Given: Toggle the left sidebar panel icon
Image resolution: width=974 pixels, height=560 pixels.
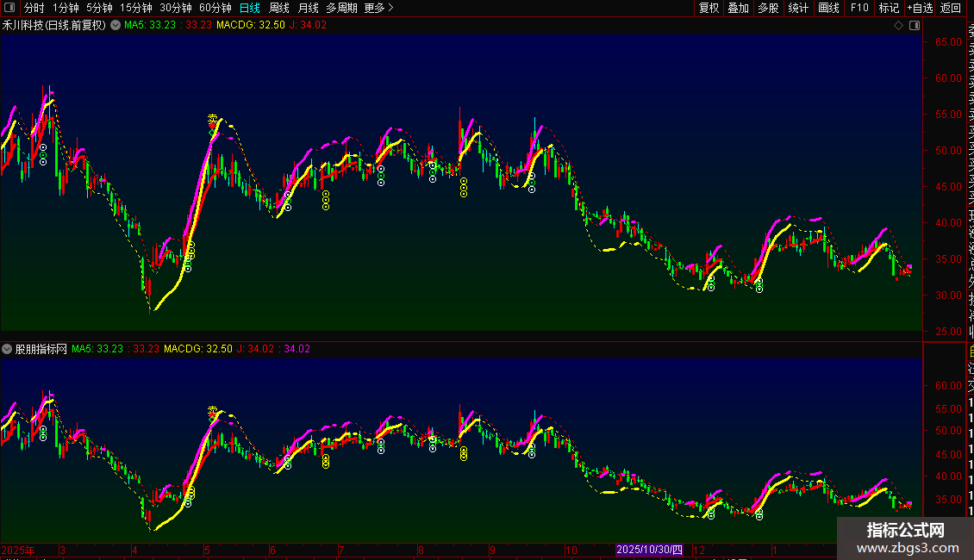Looking at the screenshot, I should tap(9, 8).
